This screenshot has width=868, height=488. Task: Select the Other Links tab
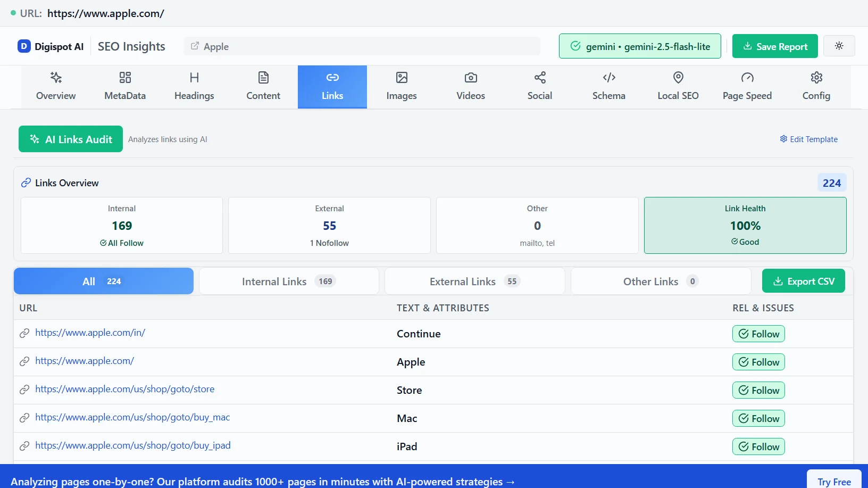tap(660, 281)
